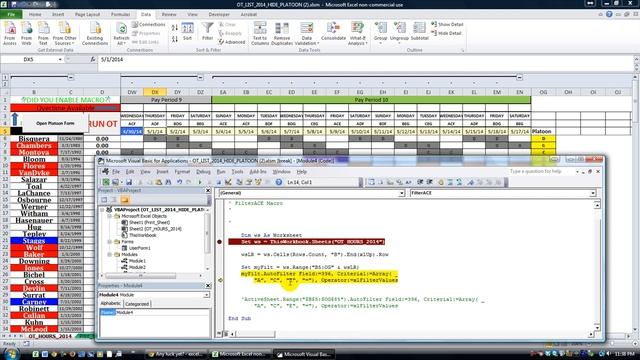Click the Platoon header cell
The image size is (640, 360).
coord(543,131)
